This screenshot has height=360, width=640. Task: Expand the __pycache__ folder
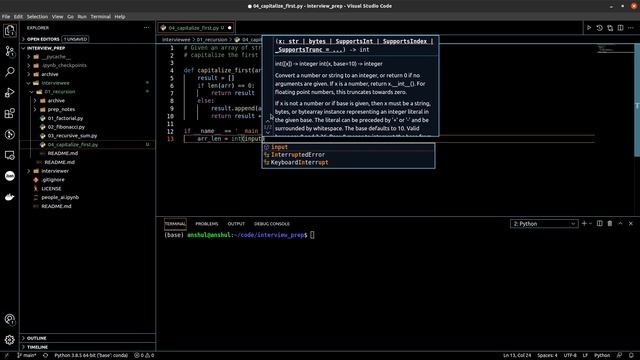tap(56, 57)
